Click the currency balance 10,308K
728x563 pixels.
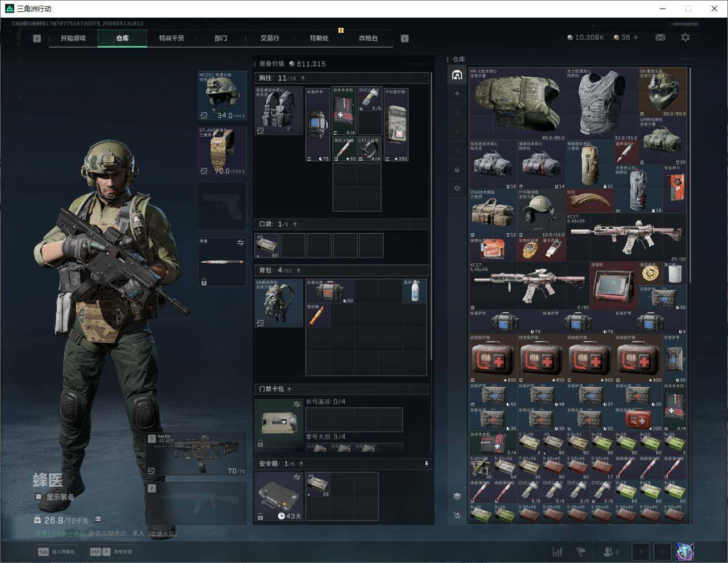(x=585, y=37)
